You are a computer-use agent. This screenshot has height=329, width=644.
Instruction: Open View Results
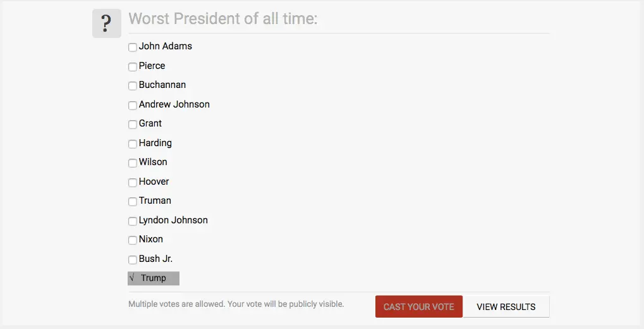506,307
